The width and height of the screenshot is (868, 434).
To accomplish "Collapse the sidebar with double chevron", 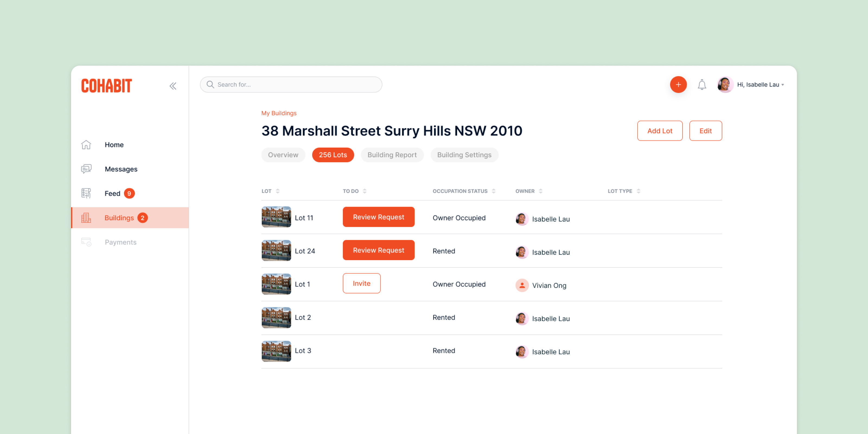I will click(x=173, y=86).
